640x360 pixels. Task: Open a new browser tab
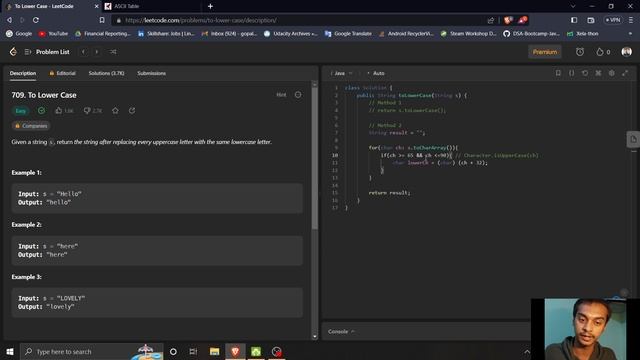(x=210, y=6)
